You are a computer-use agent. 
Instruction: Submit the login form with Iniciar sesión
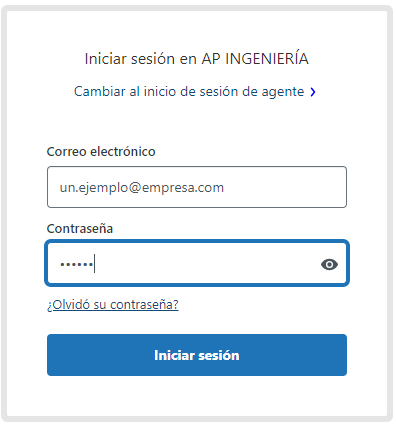pos(197,355)
